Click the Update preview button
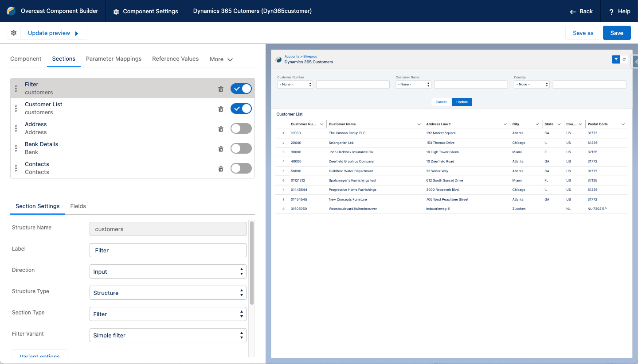 point(54,33)
